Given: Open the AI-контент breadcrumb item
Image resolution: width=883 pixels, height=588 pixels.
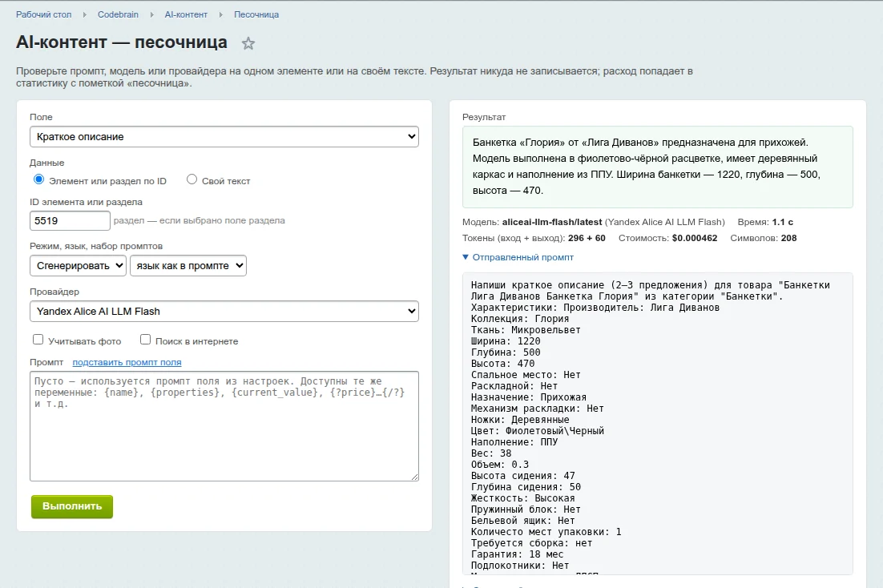Looking at the screenshot, I should pos(186,14).
